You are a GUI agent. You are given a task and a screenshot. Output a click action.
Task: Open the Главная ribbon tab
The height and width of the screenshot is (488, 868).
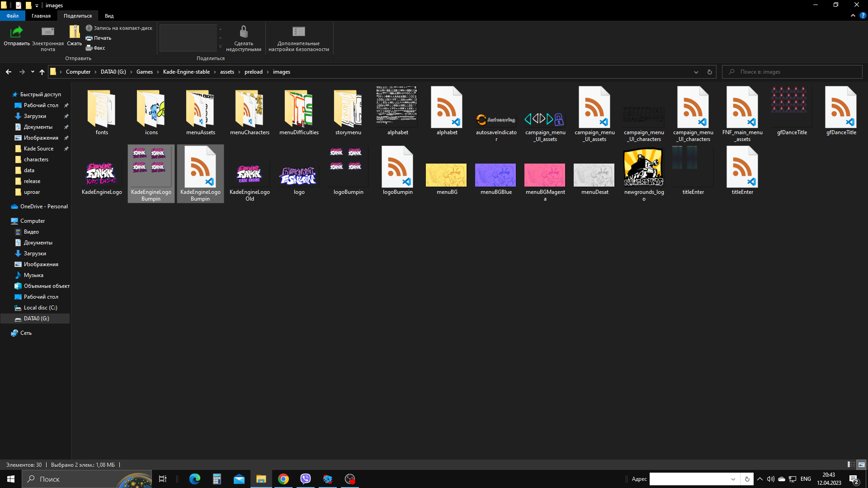click(x=41, y=16)
